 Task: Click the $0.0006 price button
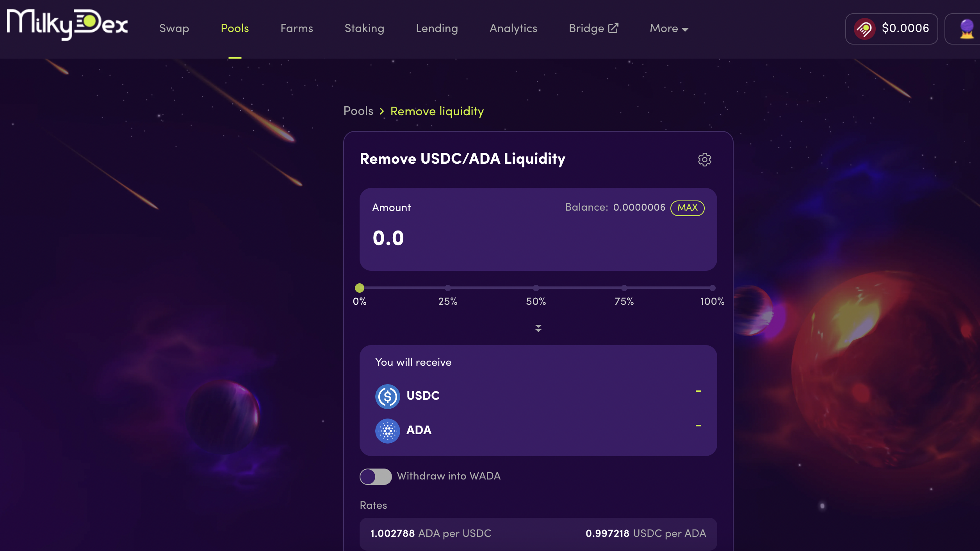[x=891, y=29]
